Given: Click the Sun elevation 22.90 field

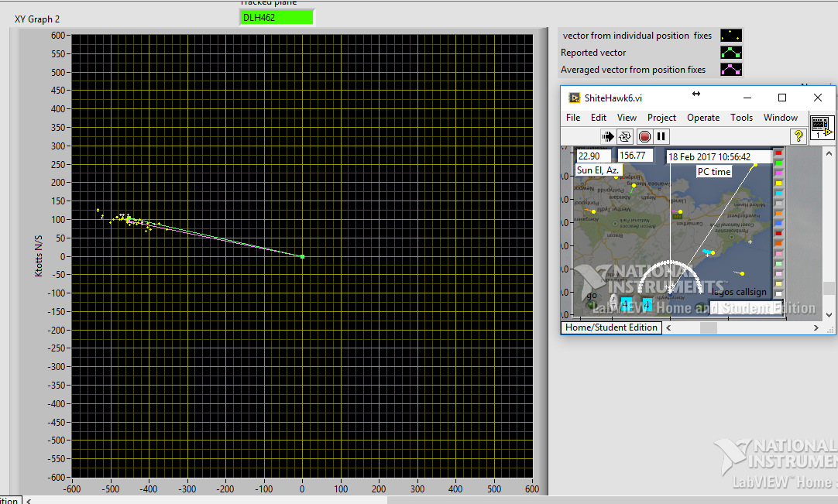Looking at the screenshot, I should click(x=594, y=156).
